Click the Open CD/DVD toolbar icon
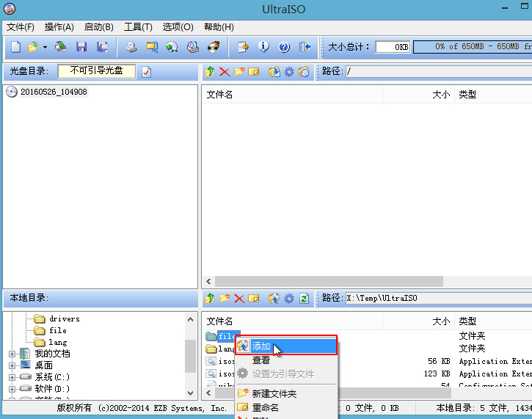This screenshot has width=532, height=419. 61,47
